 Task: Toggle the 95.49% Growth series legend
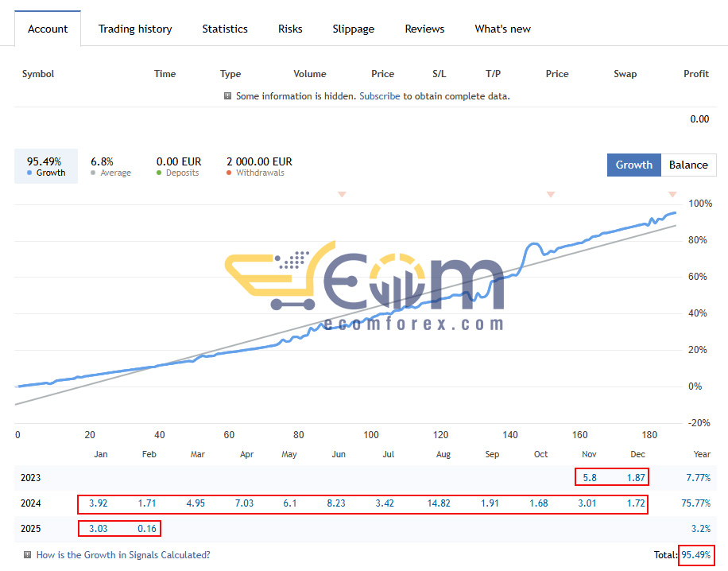[46, 166]
